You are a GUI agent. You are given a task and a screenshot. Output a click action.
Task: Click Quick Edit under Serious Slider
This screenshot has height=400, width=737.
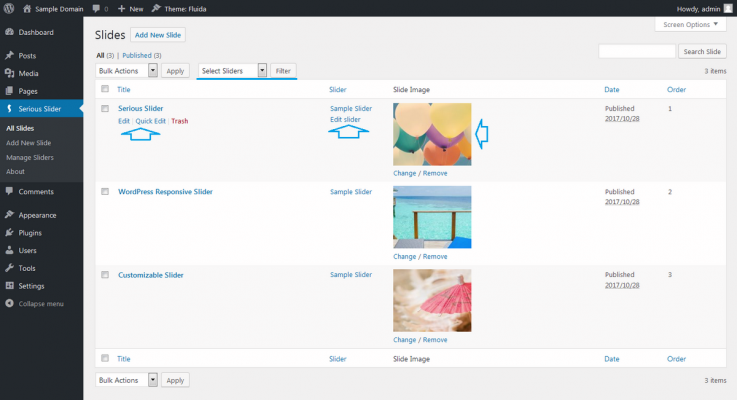[151, 121]
